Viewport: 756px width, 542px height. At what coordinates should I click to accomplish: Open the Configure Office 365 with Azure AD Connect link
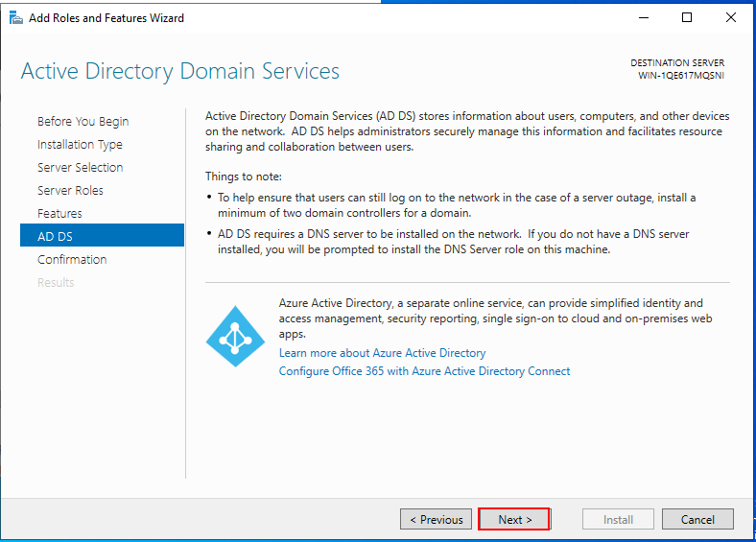tap(424, 371)
